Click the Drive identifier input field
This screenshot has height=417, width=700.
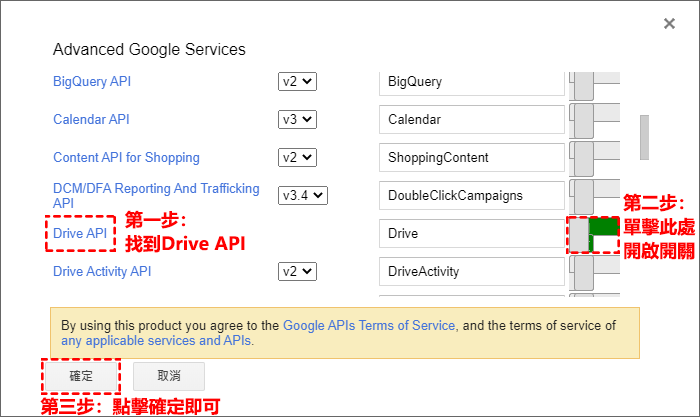click(472, 234)
